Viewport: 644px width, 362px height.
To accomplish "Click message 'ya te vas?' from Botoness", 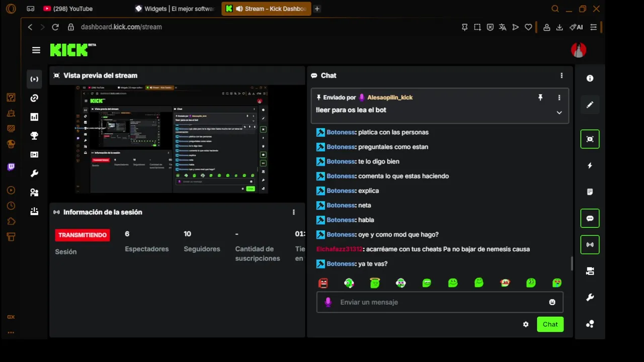I will (373, 263).
